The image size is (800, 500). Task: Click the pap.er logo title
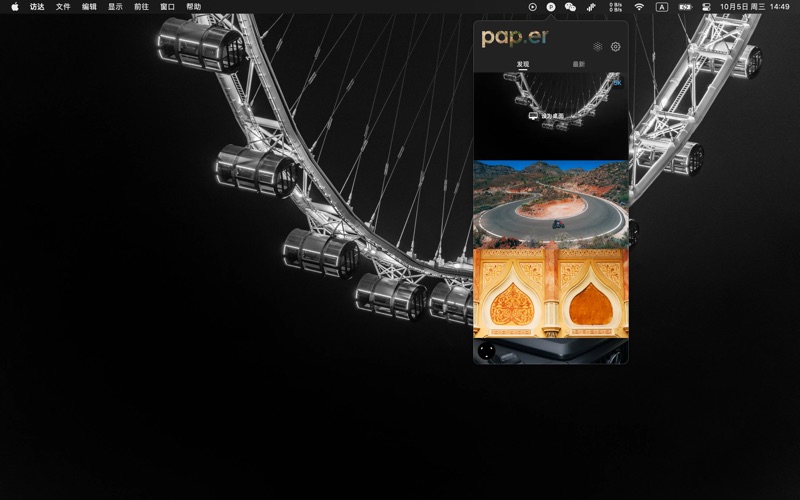514,38
